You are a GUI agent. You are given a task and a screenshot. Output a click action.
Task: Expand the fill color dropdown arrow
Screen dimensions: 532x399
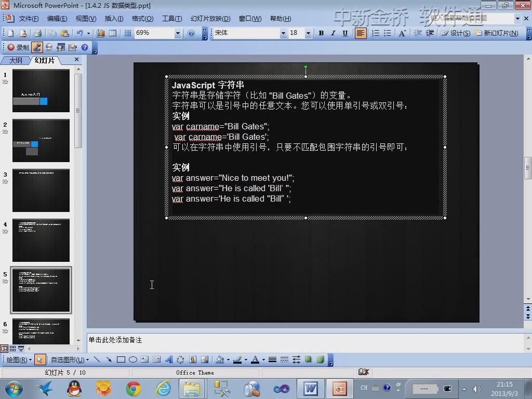coord(229,360)
